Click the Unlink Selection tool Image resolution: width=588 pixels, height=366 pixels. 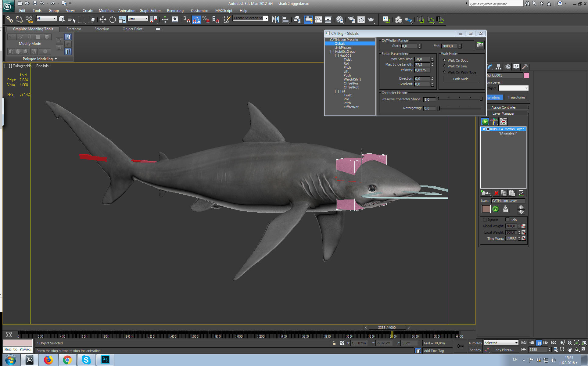pyautogui.click(x=19, y=20)
